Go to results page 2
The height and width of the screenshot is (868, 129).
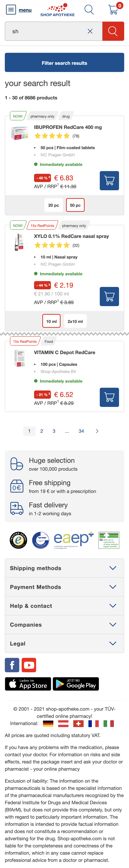click(42, 431)
